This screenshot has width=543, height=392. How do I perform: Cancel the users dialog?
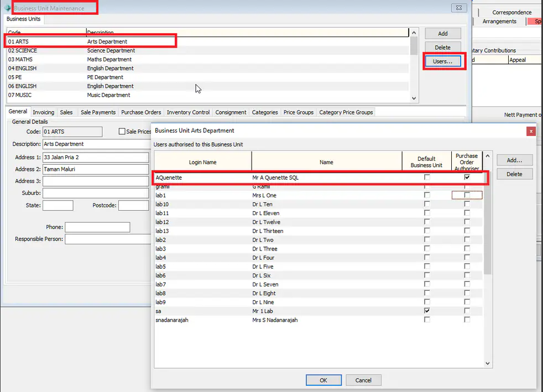(x=363, y=380)
